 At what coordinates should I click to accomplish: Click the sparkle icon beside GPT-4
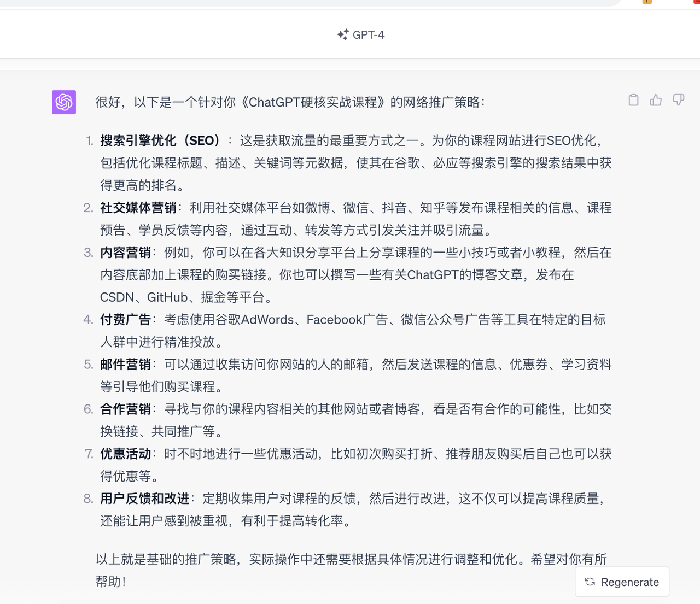[x=343, y=34]
